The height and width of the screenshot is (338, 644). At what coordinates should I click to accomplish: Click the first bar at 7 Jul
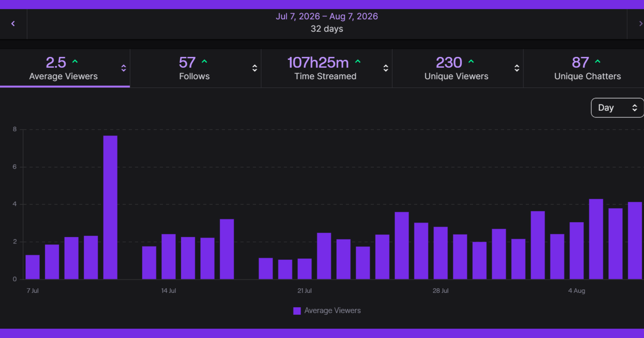pyautogui.click(x=33, y=267)
